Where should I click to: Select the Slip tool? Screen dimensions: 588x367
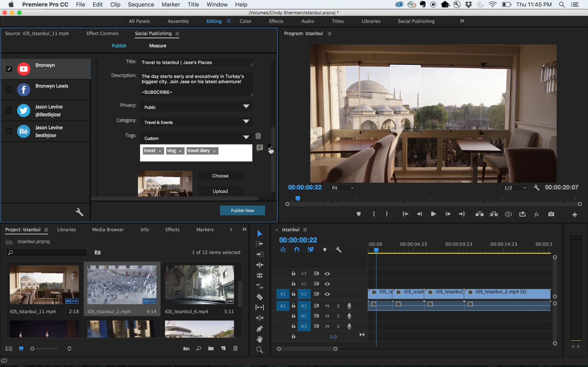tap(259, 307)
